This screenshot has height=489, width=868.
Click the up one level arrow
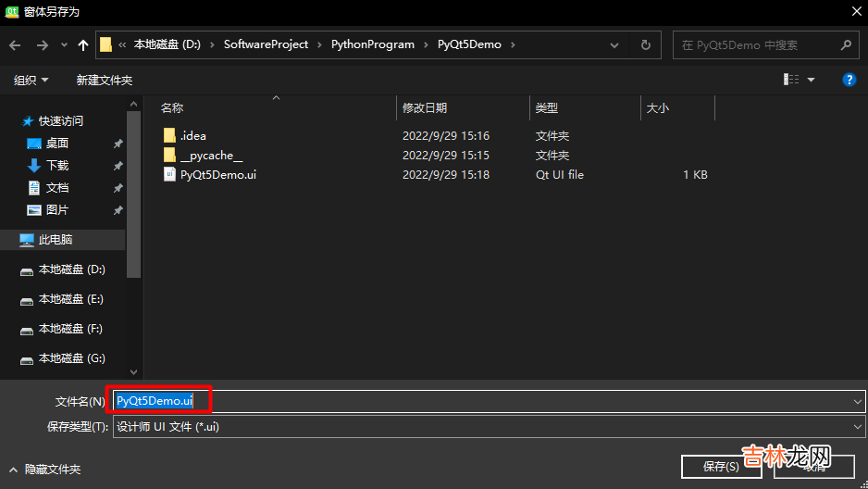tap(84, 44)
